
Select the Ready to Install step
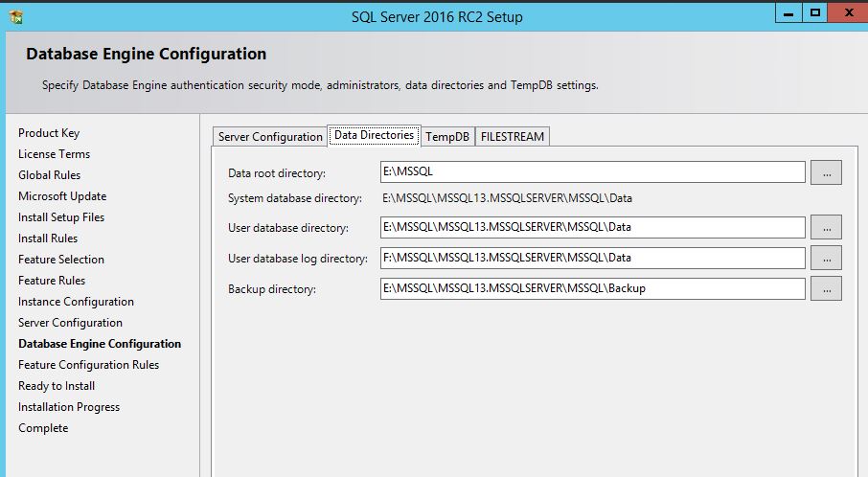coord(57,386)
